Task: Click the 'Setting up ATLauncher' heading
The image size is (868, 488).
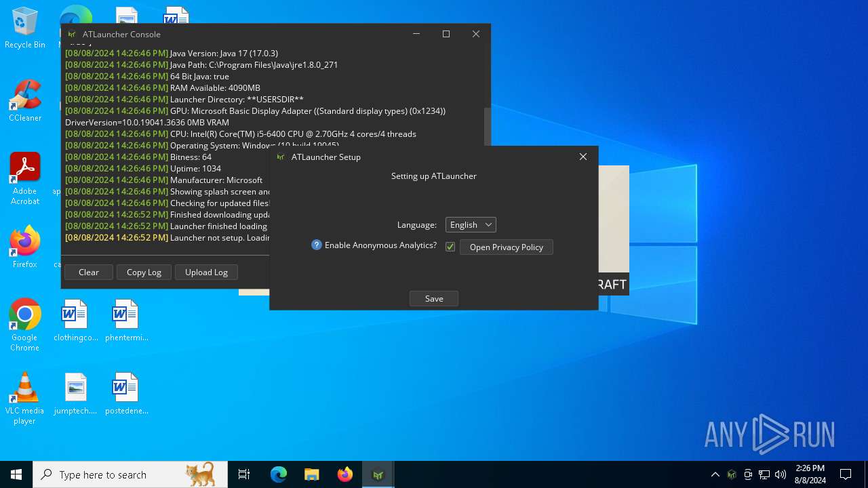Action: click(434, 176)
